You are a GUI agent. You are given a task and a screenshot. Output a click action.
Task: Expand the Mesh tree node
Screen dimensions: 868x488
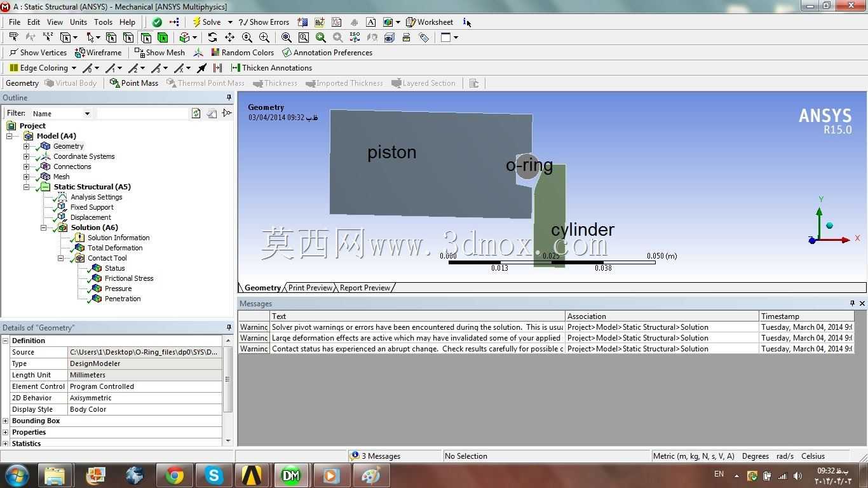pyautogui.click(x=26, y=177)
